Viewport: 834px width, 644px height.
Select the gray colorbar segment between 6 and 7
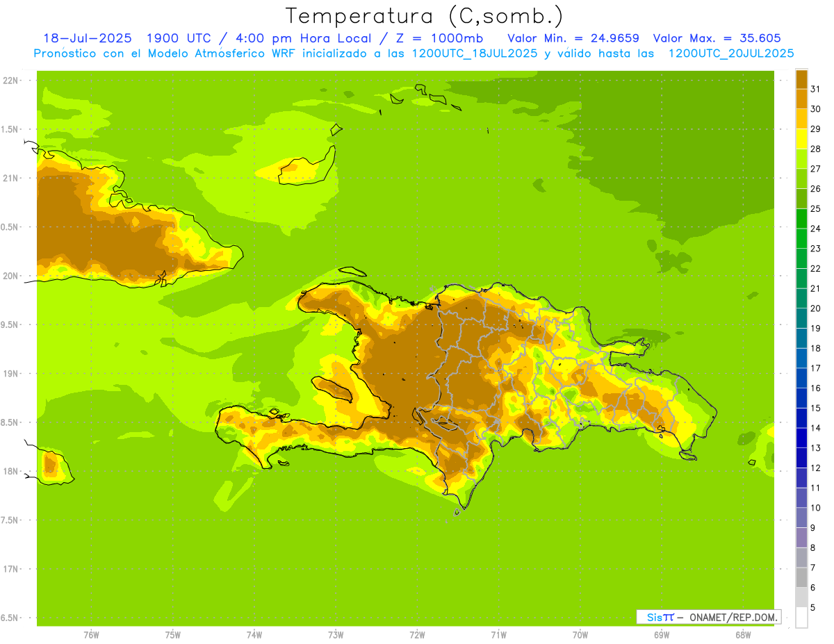801,577
